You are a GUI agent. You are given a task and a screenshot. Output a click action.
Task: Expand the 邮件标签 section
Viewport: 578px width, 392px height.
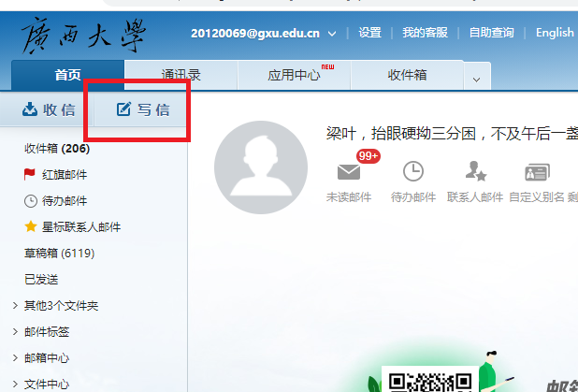tap(15, 332)
